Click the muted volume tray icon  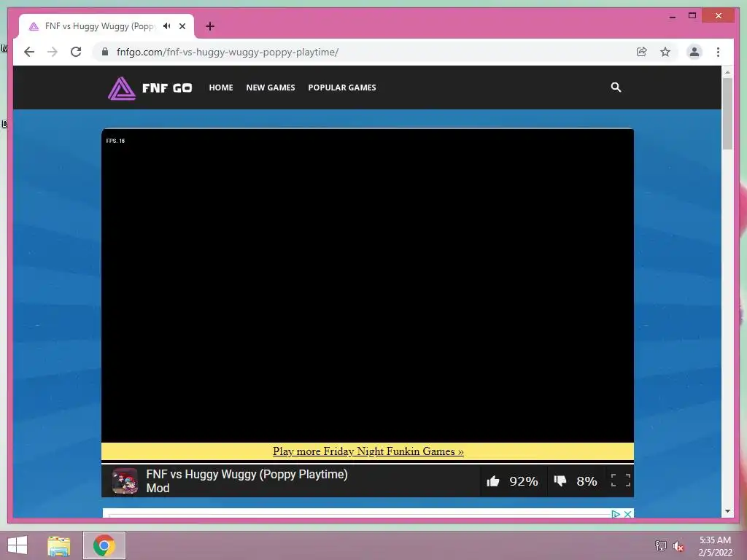(678, 546)
